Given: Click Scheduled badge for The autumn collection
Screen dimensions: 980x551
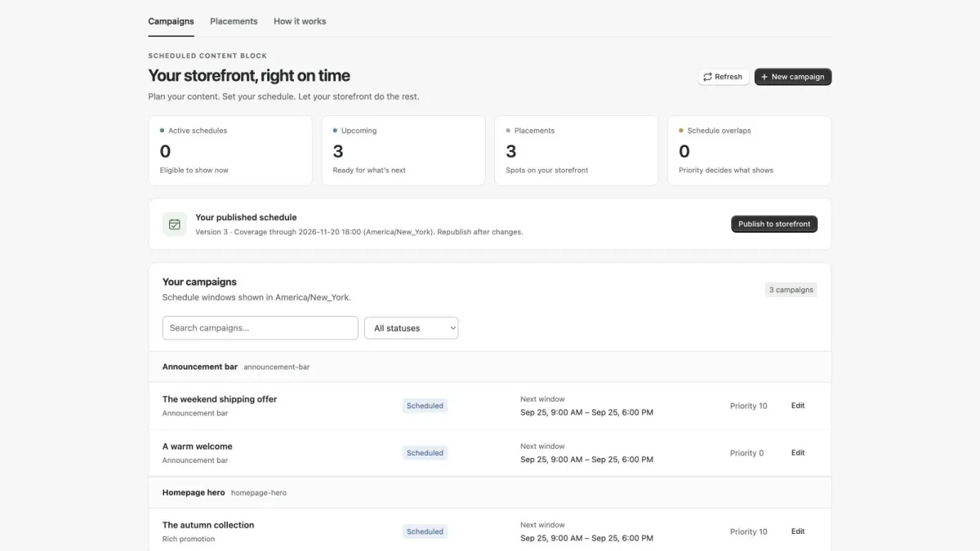Looking at the screenshot, I should [x=425, y=531].
